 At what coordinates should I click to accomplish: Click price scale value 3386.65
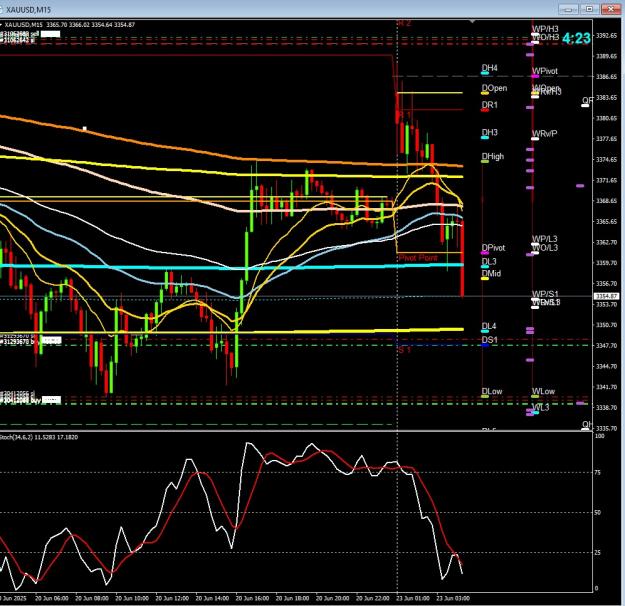click(x=606, y=77)
